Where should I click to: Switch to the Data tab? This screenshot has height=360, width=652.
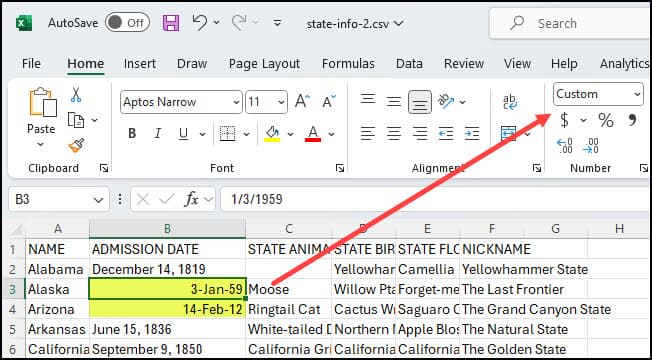point(409,64)
